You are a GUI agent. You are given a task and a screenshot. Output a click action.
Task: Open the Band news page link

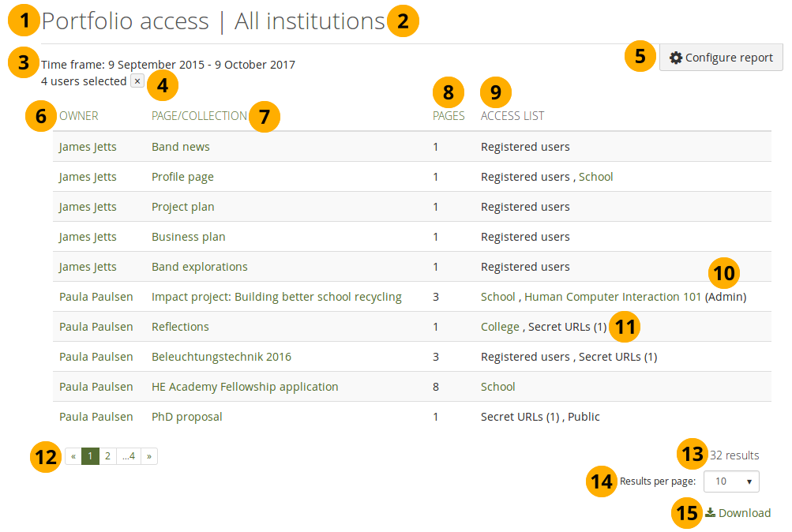tap(181, 147)
